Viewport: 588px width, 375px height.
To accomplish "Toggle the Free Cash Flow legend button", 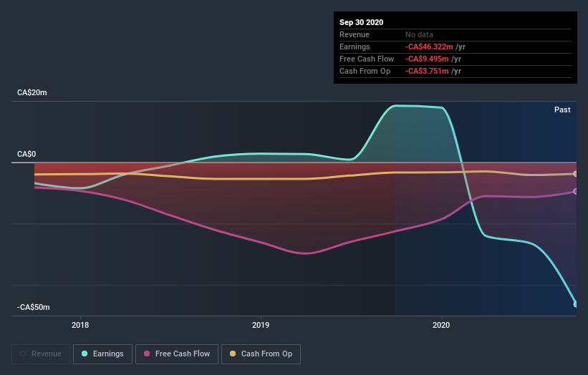I will (x=177, y=354).
